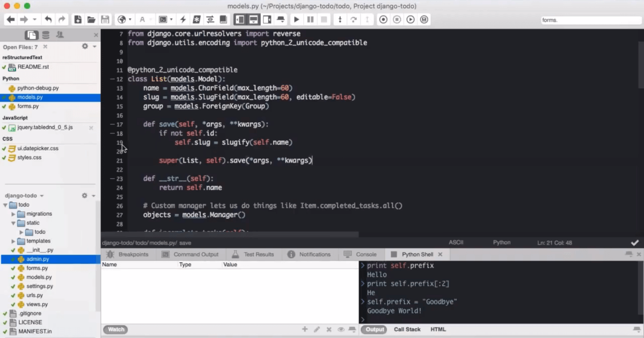This screenshot has height=338, width=644.
Task: Step into with the debugger step icon
Action: coord(340,19)
